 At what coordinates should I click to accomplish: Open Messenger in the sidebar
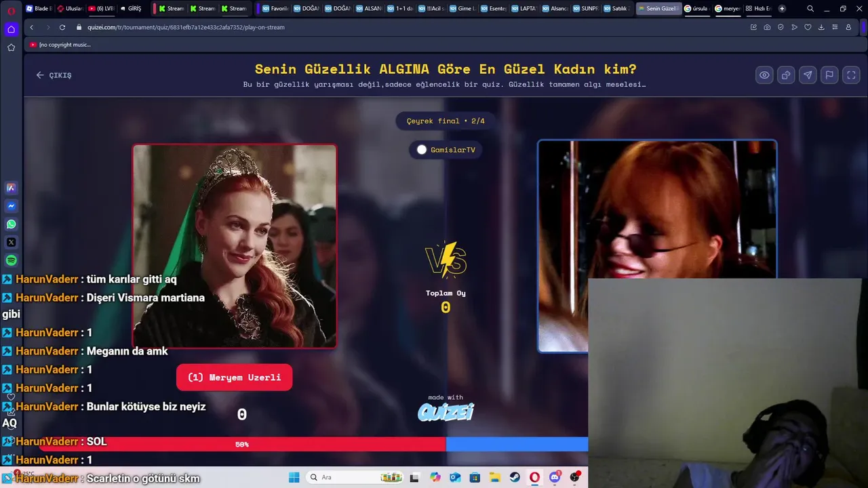[11, 206]
